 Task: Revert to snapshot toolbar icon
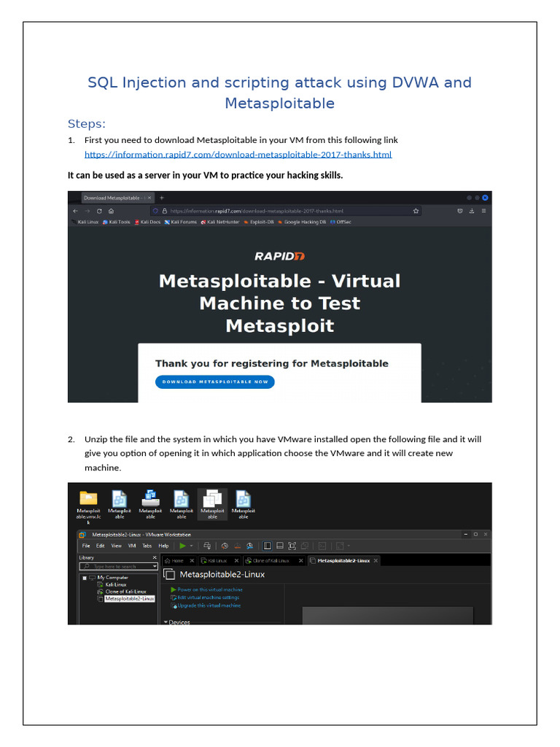[x=237, y=546]
